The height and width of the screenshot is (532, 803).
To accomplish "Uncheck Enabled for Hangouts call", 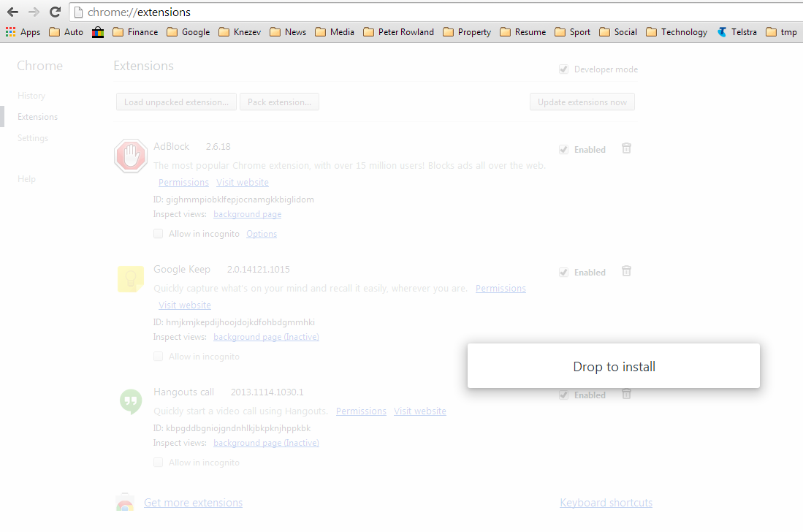I will (x=564, y=395).
